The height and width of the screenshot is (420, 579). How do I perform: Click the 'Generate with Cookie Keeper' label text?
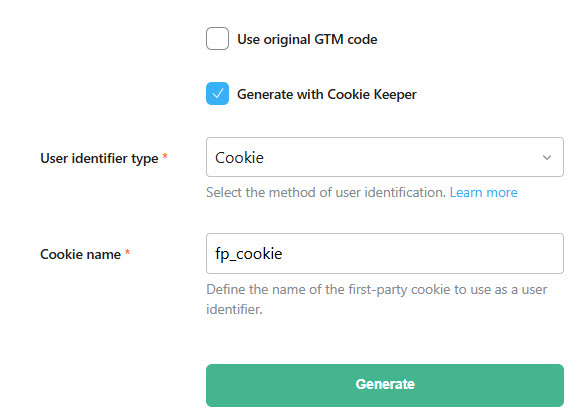[x=326, y=94]
